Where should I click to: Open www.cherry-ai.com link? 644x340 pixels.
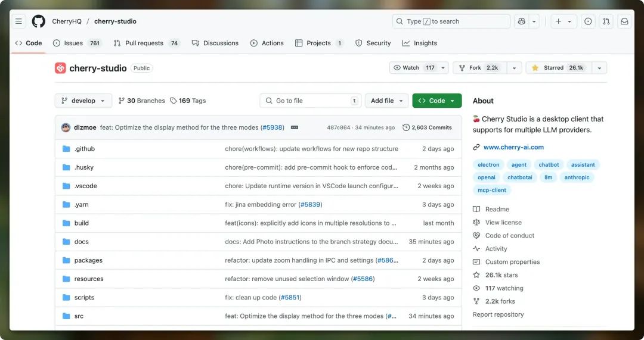tap(513, 147)
